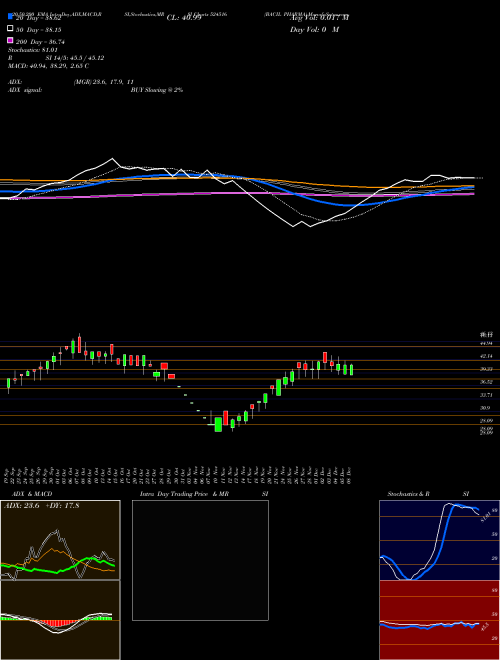500x660 pixels.
Task: Select the 'SI 14/3: 45.5 / 45.12' readout
Action: pyautogui.click(x=75, y=58)
